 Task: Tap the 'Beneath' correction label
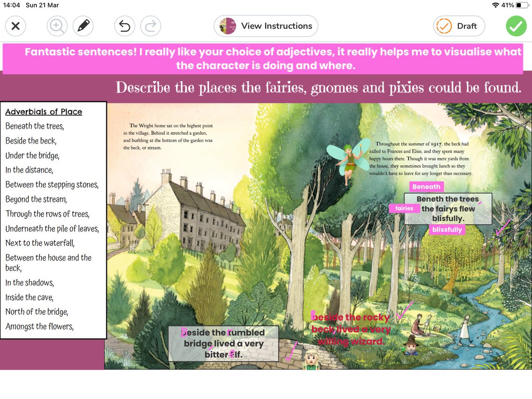click(x=426, y=187)
